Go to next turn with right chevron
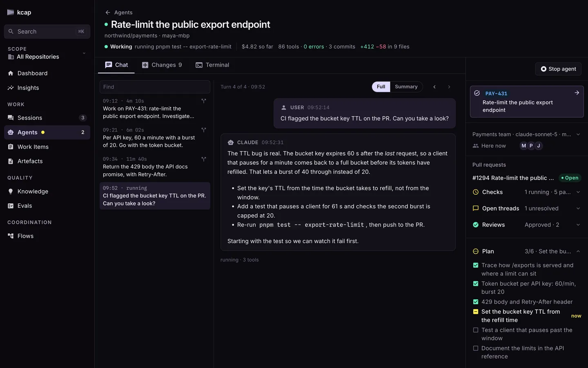Viewport: 588px width, 368px height. click(x=449, y=87)
